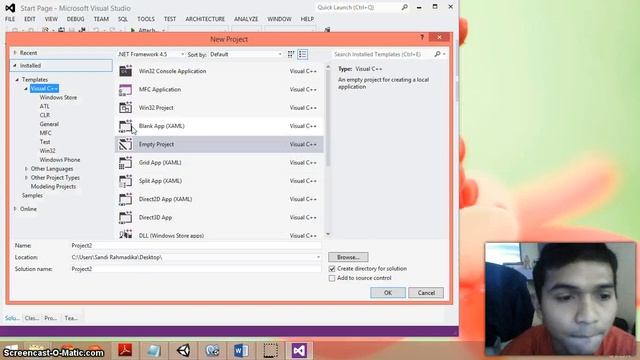
Task: Click the search magnifier in Search Installed Templates
Action: coord(437,54)
